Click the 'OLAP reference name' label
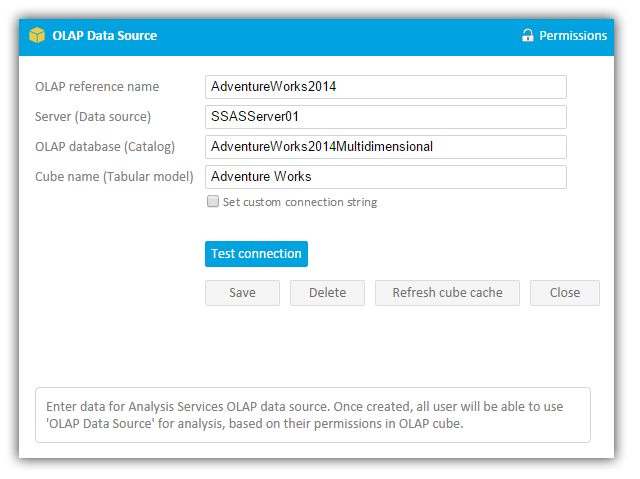The image size is (640, 479). 97,86
